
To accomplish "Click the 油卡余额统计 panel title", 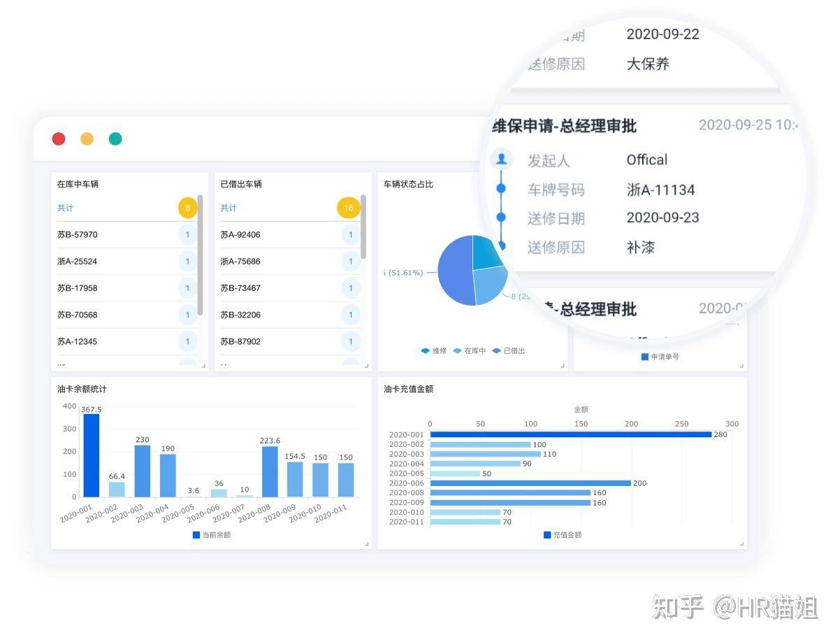I will pos(82,389).
